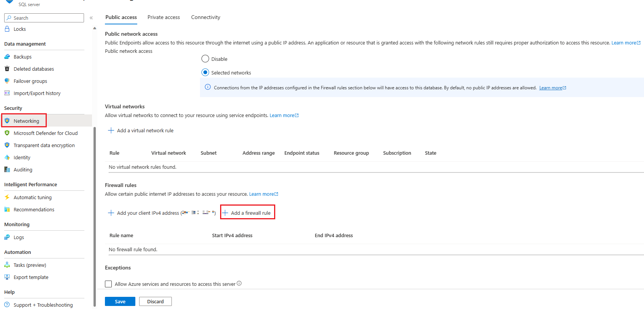644x309 pixels.
Task: Switch to the Public access tab
Action: click(121, 17)
